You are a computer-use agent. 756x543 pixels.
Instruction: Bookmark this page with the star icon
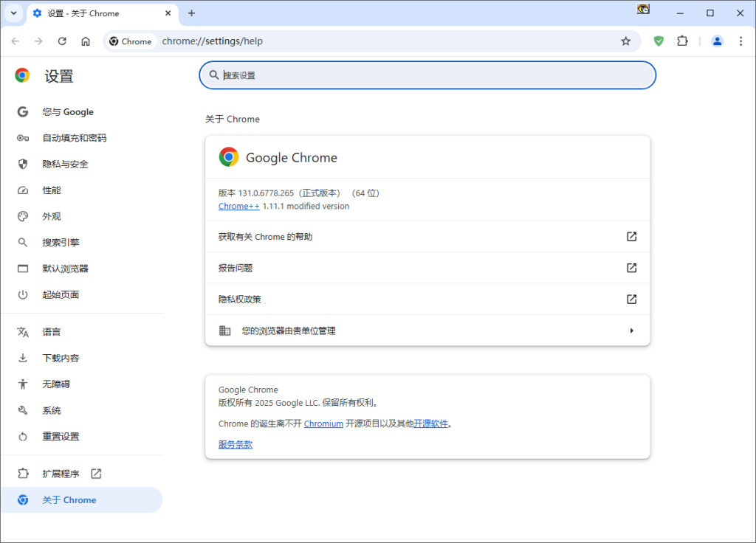pyautogui.click(x=626, y=41)
